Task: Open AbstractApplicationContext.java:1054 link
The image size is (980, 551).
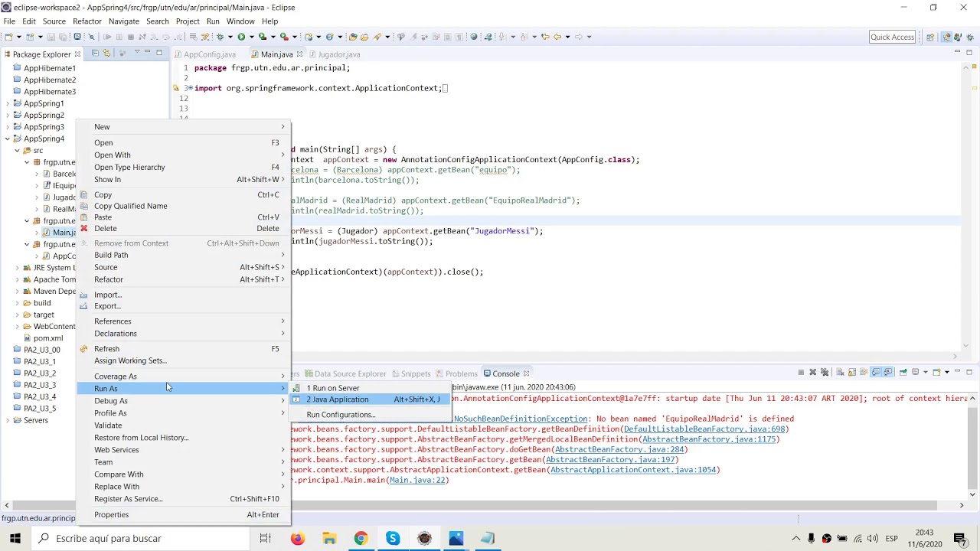Action: point(633,470)
